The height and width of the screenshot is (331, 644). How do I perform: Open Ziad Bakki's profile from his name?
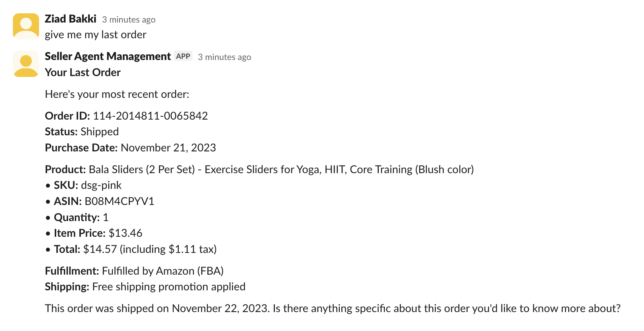(70, 19)
